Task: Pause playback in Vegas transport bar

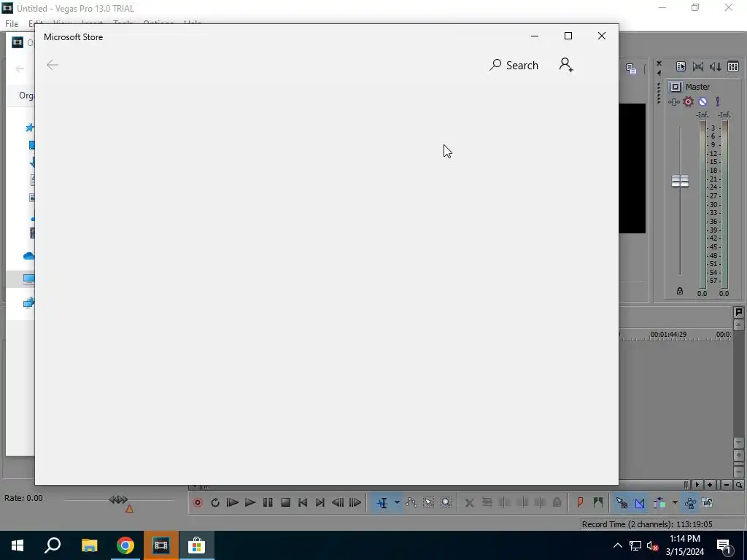Action: click(x=268, y=502)
